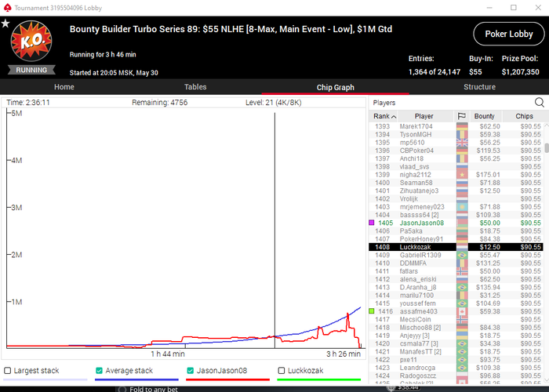Image resolution: width=549 pixels, height=392 pixels.
Task: Select player Pa5aka in the list
Action: click(456, 231)
